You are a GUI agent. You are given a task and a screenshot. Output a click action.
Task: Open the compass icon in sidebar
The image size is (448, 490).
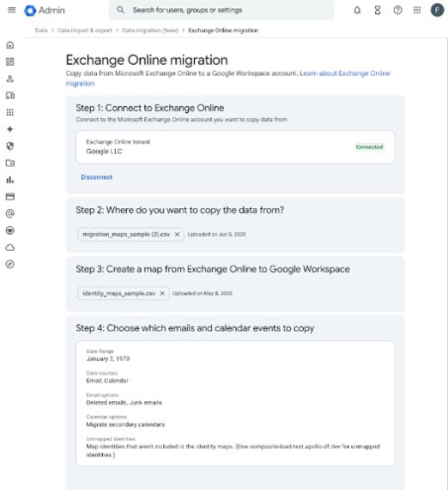(10, 264)
